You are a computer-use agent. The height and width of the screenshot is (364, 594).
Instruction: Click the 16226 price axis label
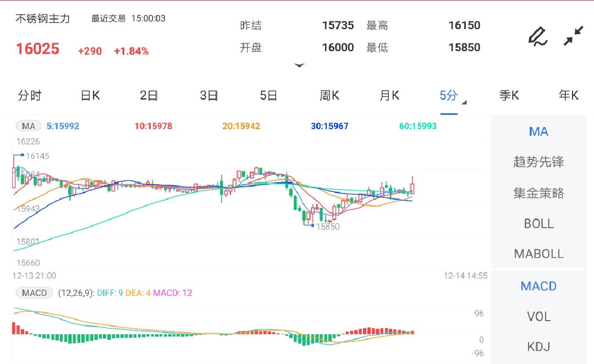pos(28,142)
